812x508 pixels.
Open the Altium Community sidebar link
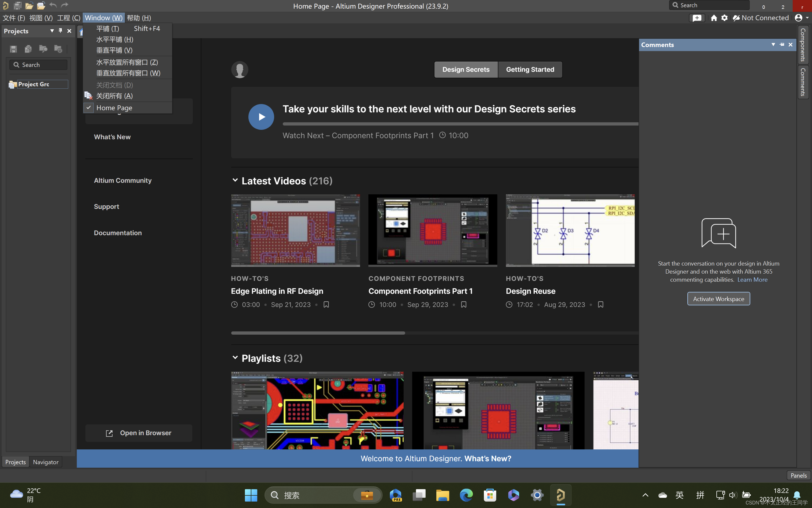123,180
